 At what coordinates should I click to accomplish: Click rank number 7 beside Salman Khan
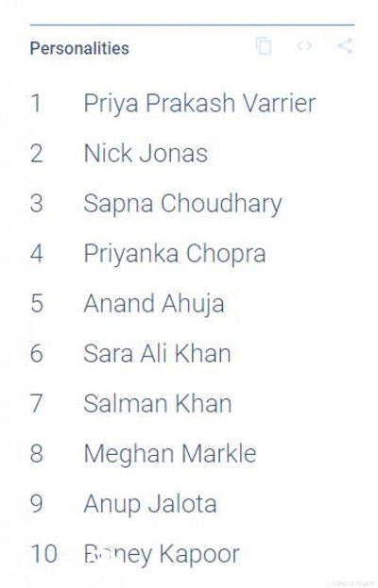point(37,404)
